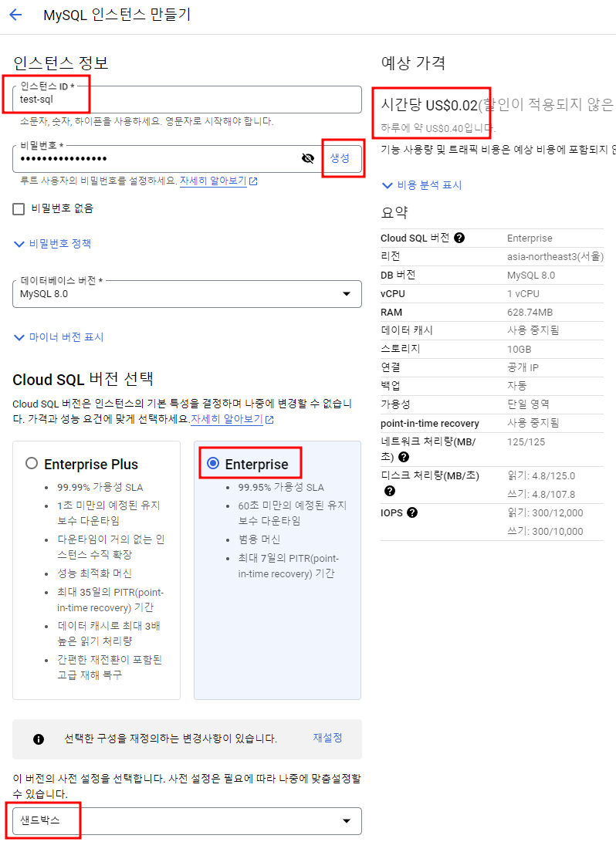Click 쓰기: 4.8/107.8 disk value
The width and height of the screenshot is (616, 842).
(x=541, y=494)
